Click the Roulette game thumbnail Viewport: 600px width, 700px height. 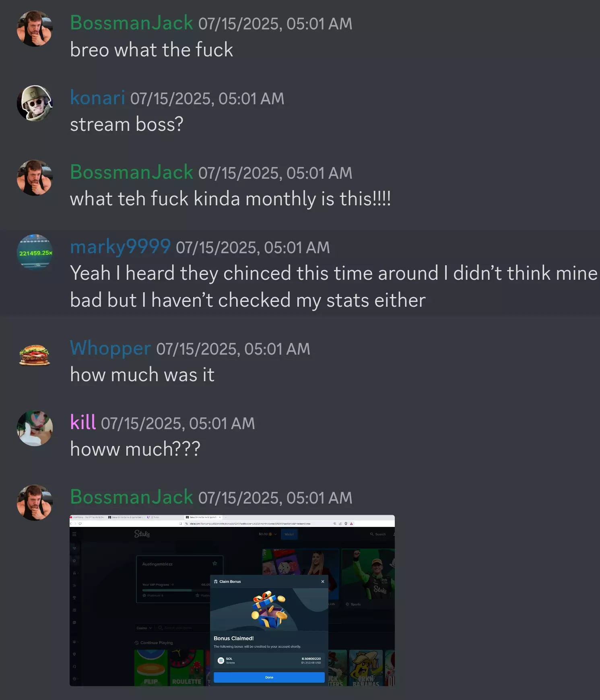tap(187, 668)
